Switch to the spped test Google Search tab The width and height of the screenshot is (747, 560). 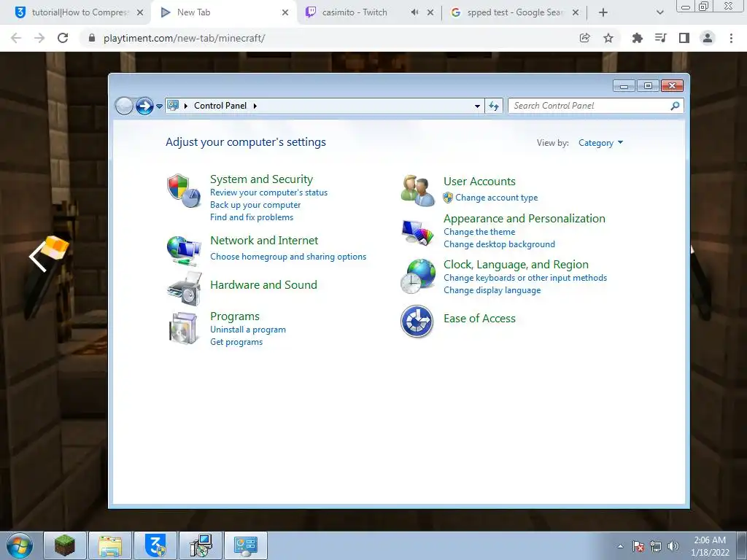click(x=514, y=12)
